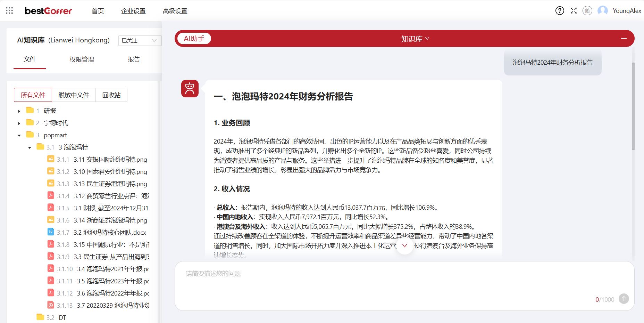Switch to the 报告 tab
Viewport: 644px width, 323px height.
point(134,59)
